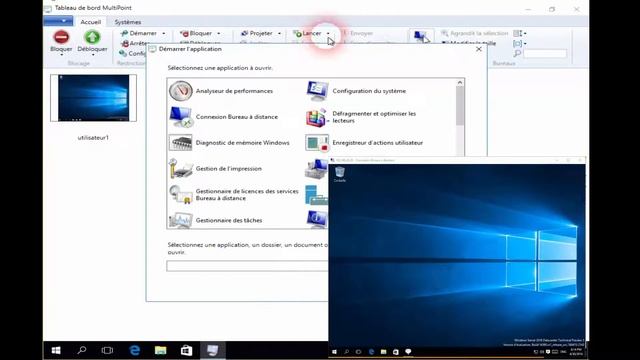Open Task View on the host taskbar
The image size is (640, 360).
[x=107, y=350]
